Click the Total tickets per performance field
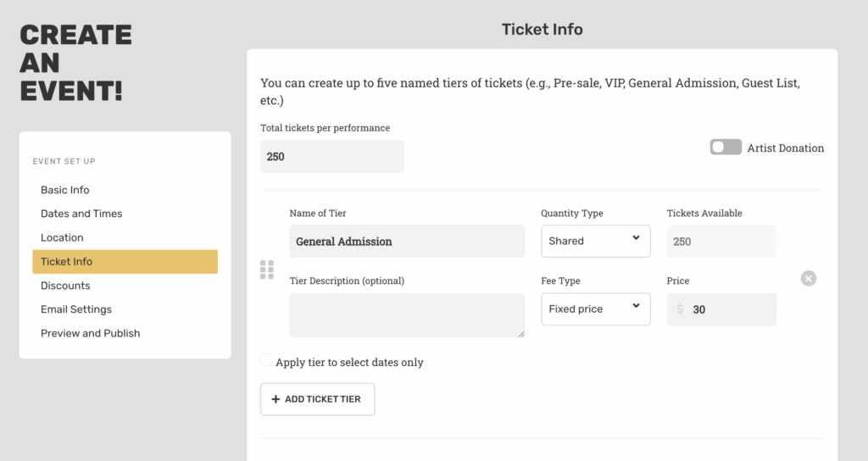The image size is (868, 461). (x=331, y=156)
